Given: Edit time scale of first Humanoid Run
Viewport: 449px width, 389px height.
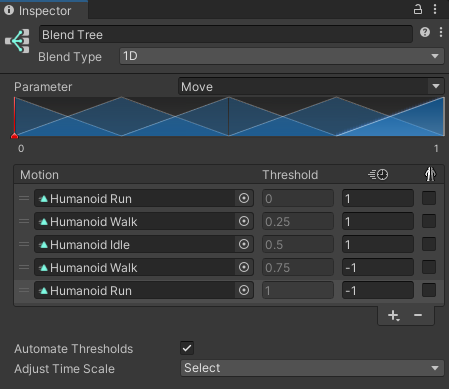Looking at the screenshot, I should pos(378,198).
